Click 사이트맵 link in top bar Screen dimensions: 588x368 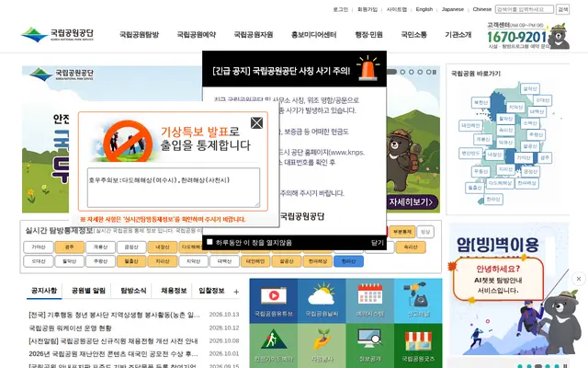[396, 9]
